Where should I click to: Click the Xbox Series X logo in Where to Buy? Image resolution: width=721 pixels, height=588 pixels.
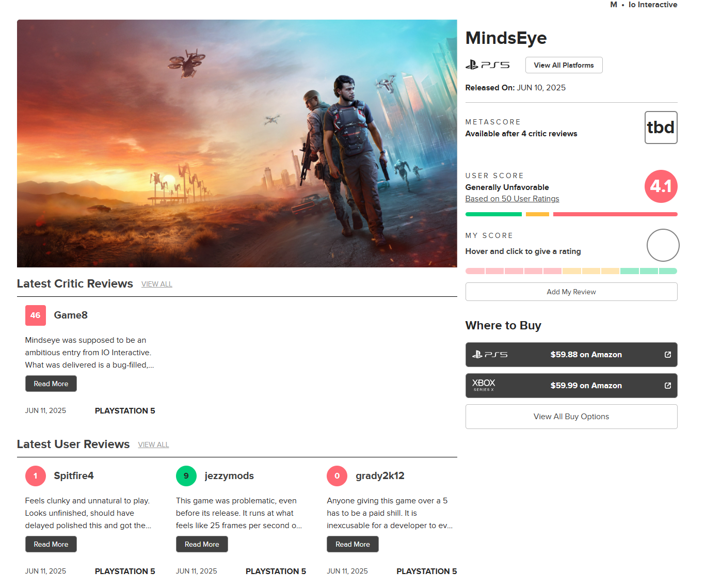point(484,385)
